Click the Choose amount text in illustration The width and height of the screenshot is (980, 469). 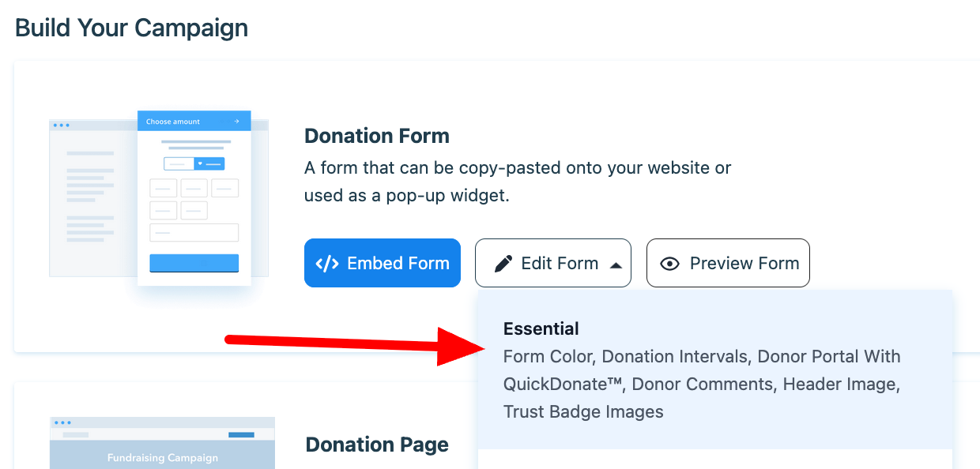click(173, 122)
